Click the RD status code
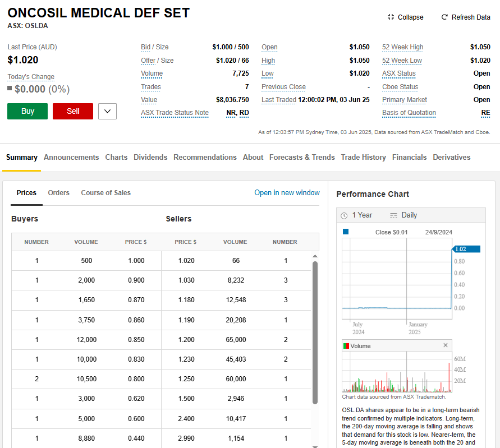This screenshot has height=448, width=500. [244, 113]
